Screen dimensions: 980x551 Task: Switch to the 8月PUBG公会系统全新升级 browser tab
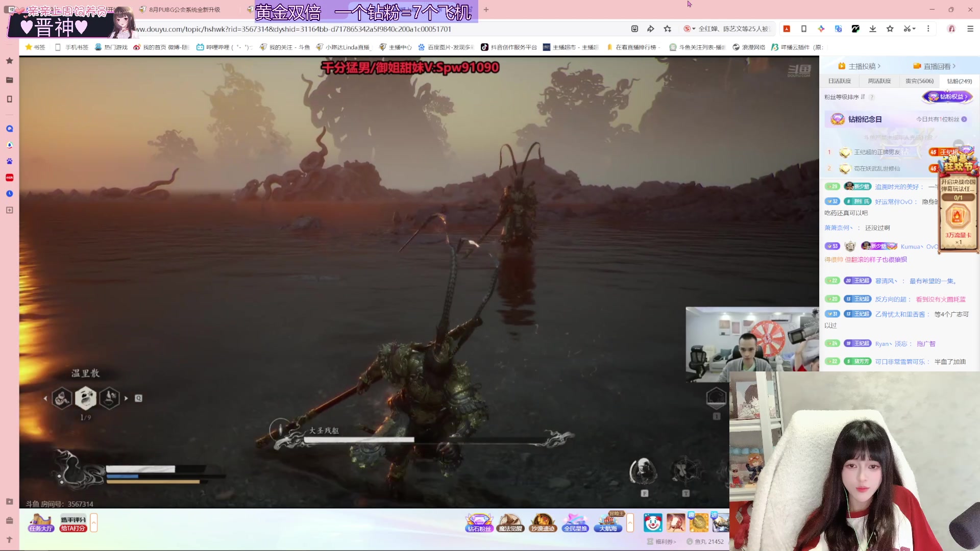pos(185,10)
